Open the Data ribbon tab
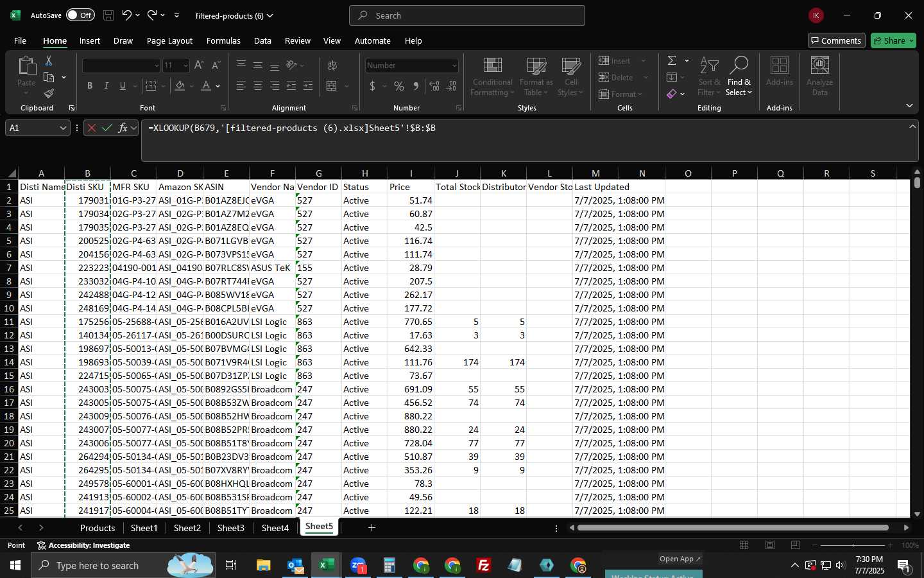The image size is (924, 578). click(x=262, y=40)
